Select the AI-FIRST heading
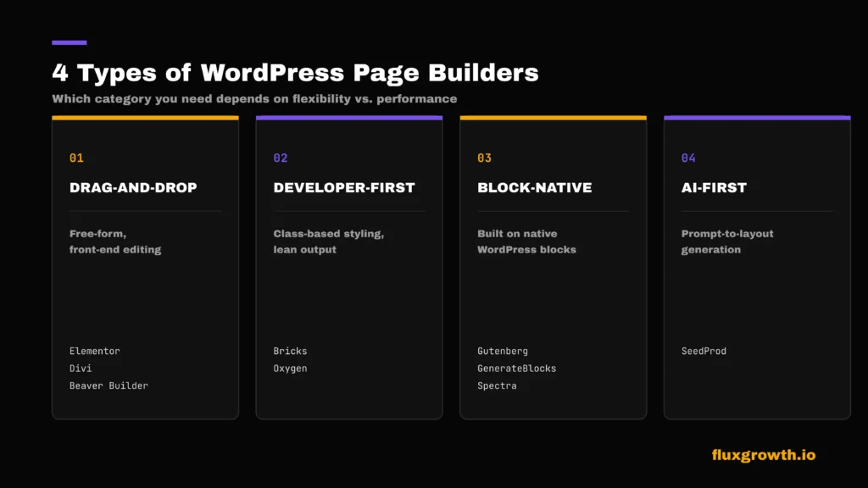The width and height of the screenshot is (868, 488). coord(714,187)
